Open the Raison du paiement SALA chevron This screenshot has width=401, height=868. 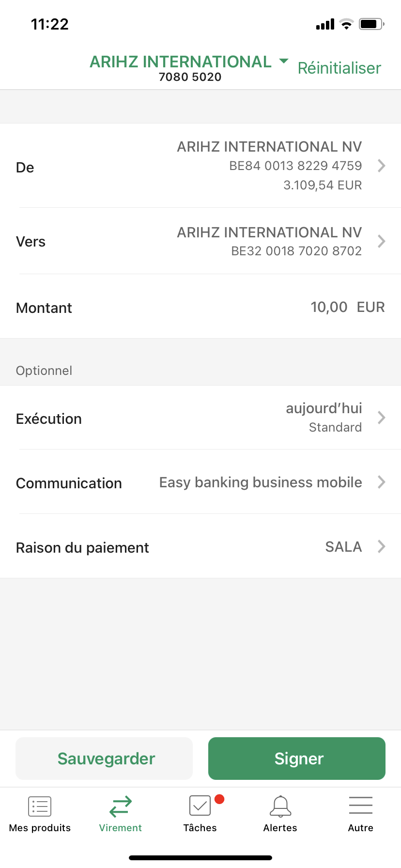pyautogui.click(x=382, y=546)
